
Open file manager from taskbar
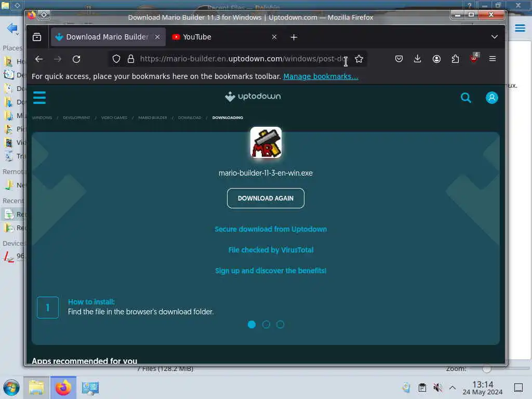[36, 388]
